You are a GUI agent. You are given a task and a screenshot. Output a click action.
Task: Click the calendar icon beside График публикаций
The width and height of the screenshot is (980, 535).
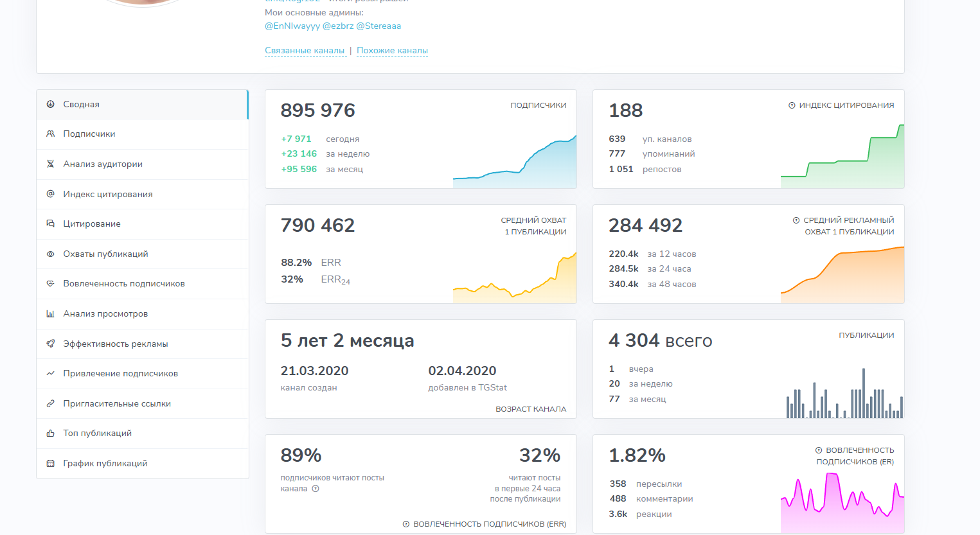click(51, 463)
